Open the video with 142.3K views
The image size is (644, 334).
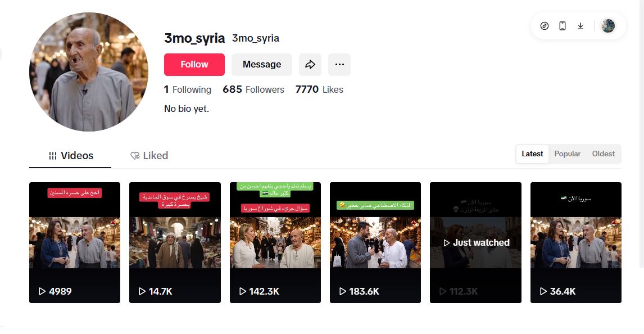[275, 242]
